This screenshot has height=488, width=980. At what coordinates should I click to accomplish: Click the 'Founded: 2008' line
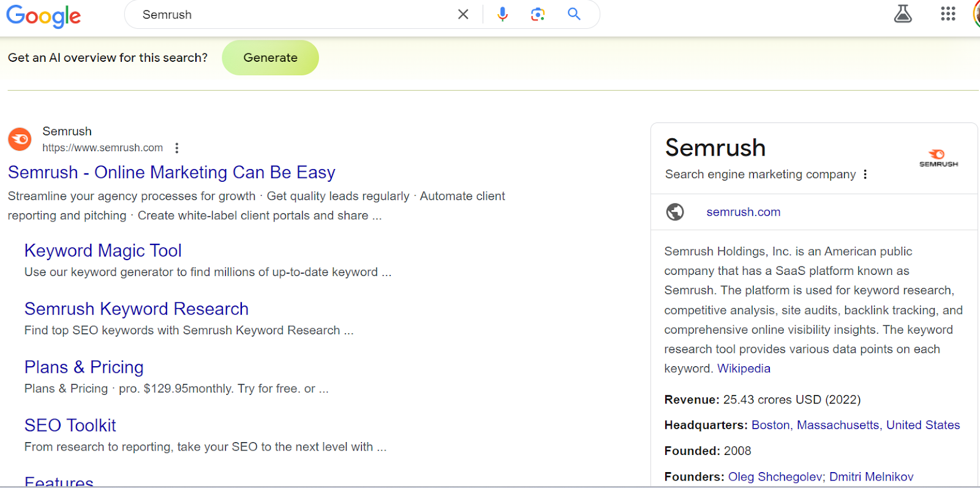(x=707, y=451)
